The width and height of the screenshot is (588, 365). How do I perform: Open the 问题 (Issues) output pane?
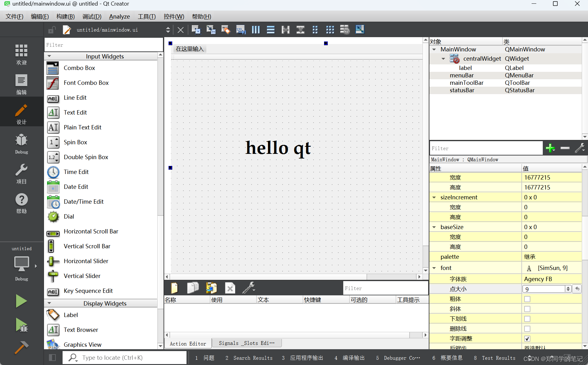pos(205,358)
